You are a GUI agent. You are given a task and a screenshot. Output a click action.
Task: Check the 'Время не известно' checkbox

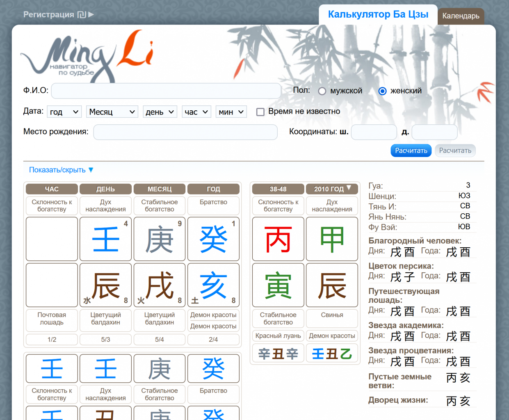pyautogui.click(x=260, y=112)
